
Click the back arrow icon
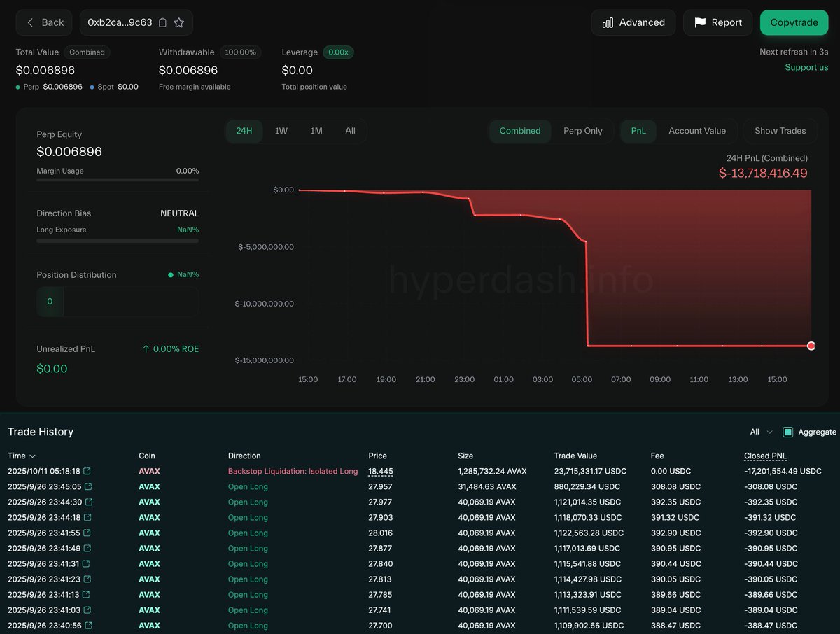30,22
